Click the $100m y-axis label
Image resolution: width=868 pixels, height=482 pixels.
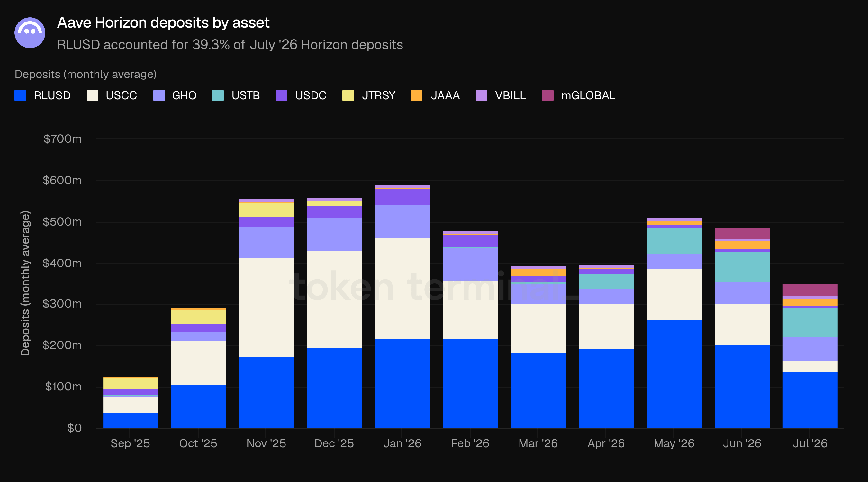click(63, 387)
